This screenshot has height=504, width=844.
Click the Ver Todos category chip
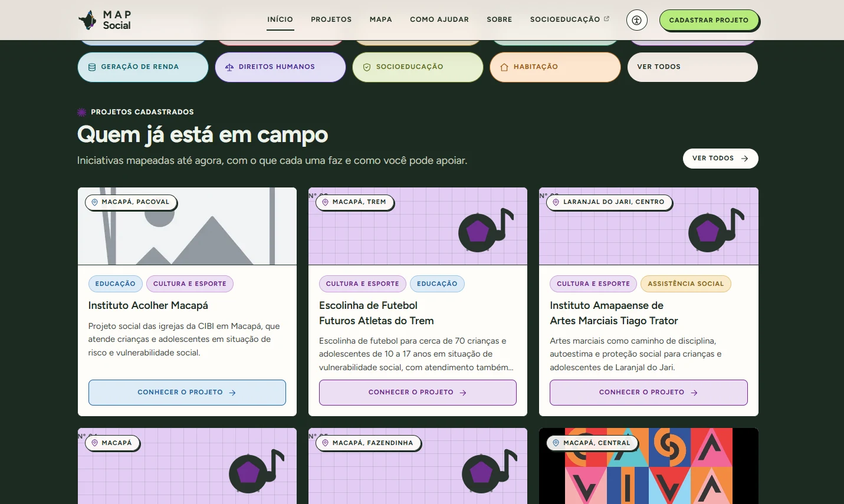tap(692, 67)
